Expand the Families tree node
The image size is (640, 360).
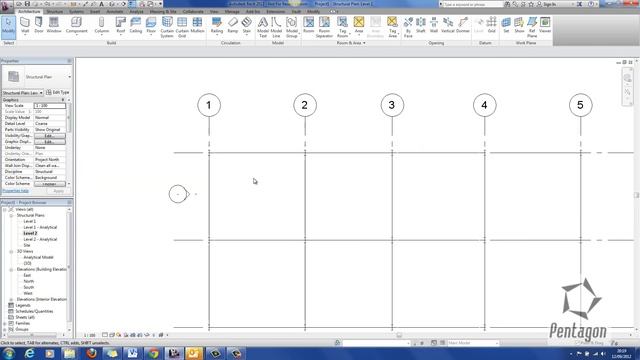pos(5,323)
